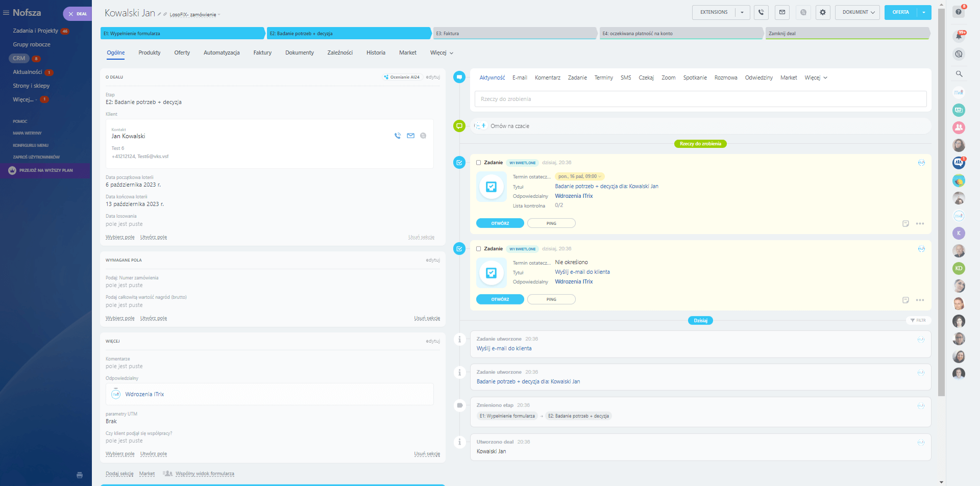
Task: Switch to the Produkty tab
Action: click(150, 53)
